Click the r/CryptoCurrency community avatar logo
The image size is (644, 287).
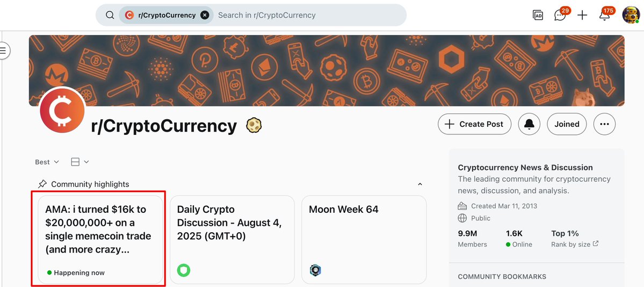62,111
